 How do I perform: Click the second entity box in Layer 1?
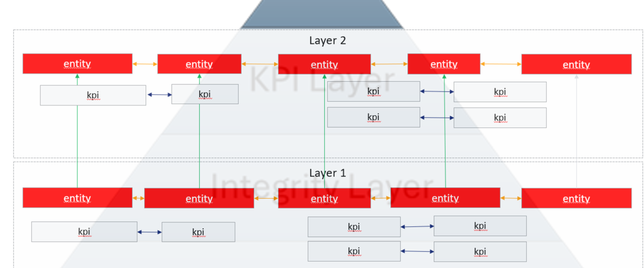pyautogui.click(x=199, y=198)
